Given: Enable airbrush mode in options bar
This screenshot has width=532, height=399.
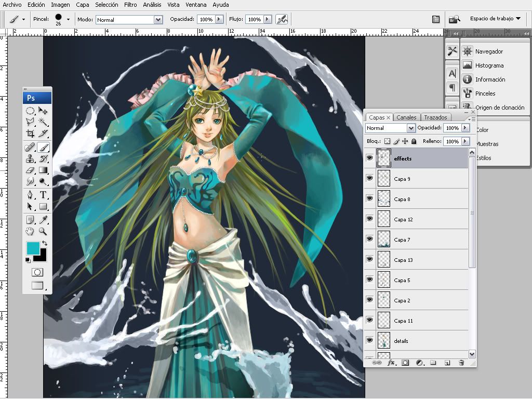Looking at the screenshot, I should pos(282,19).
